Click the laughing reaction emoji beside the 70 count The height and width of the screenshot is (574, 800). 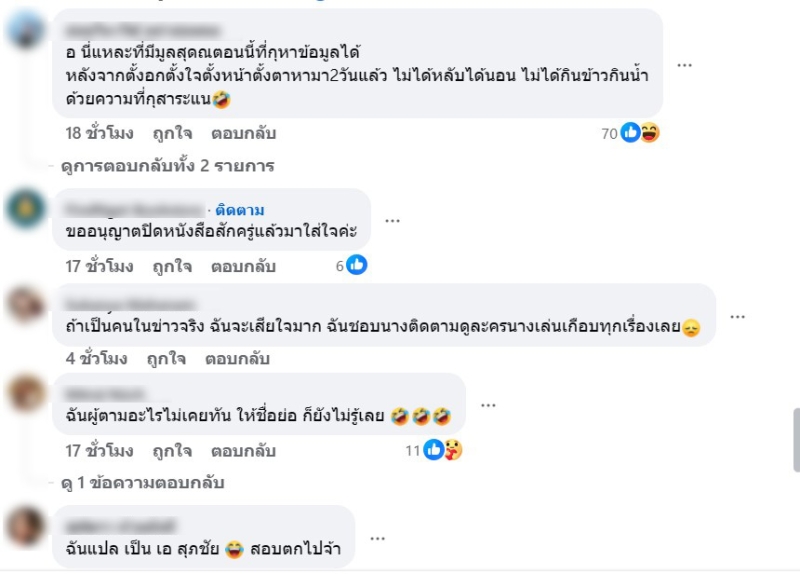point(649,133)
